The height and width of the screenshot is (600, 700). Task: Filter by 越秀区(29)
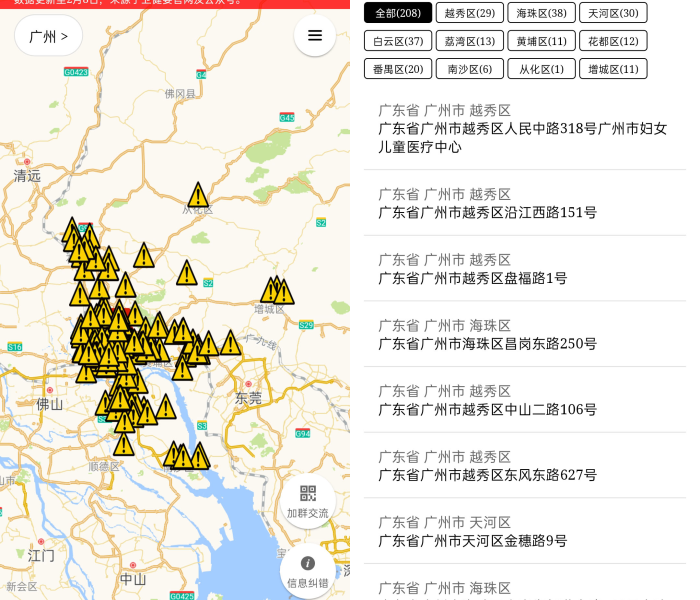470,13
